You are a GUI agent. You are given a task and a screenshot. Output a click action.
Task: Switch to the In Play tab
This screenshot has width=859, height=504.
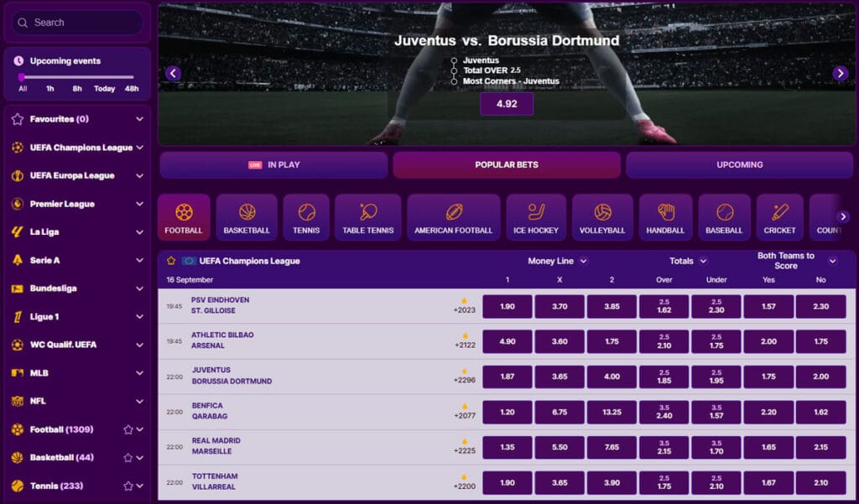(274, 165)
